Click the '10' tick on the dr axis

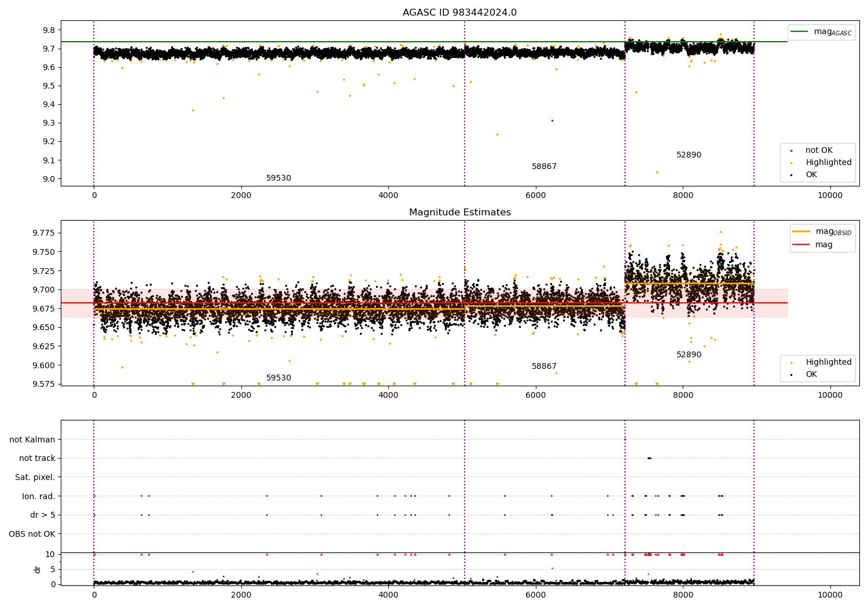pyautogui.click(x=50, y=554)
